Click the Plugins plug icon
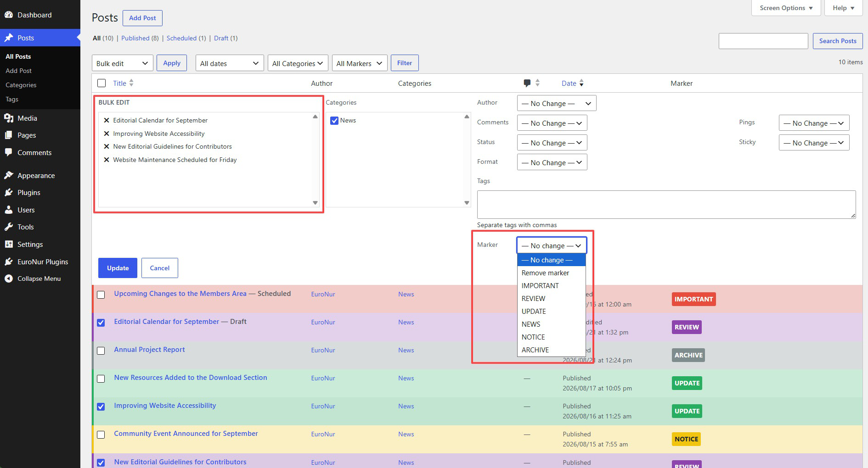Screen dimensions: 868x468 pos(9,192)
